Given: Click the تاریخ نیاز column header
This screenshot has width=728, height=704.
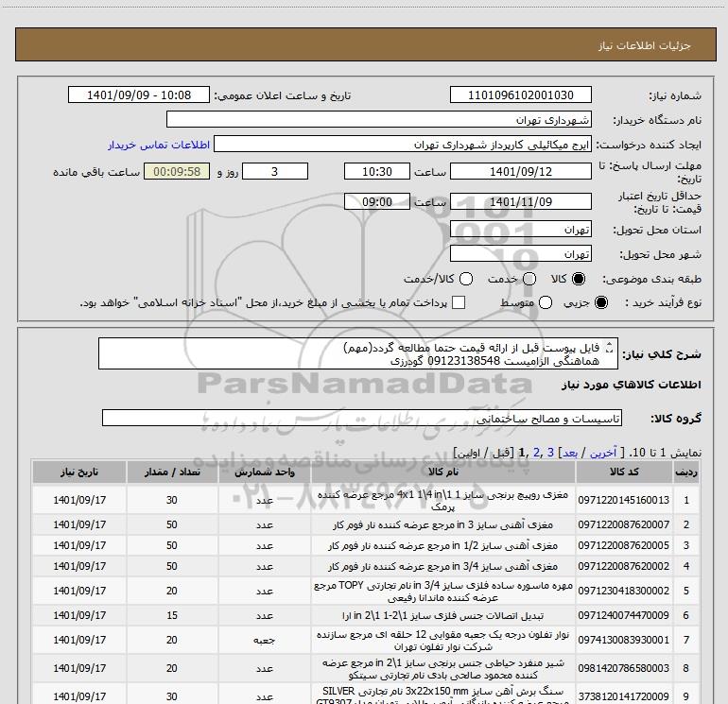Looking at the screenshot, I should point(79,472).
